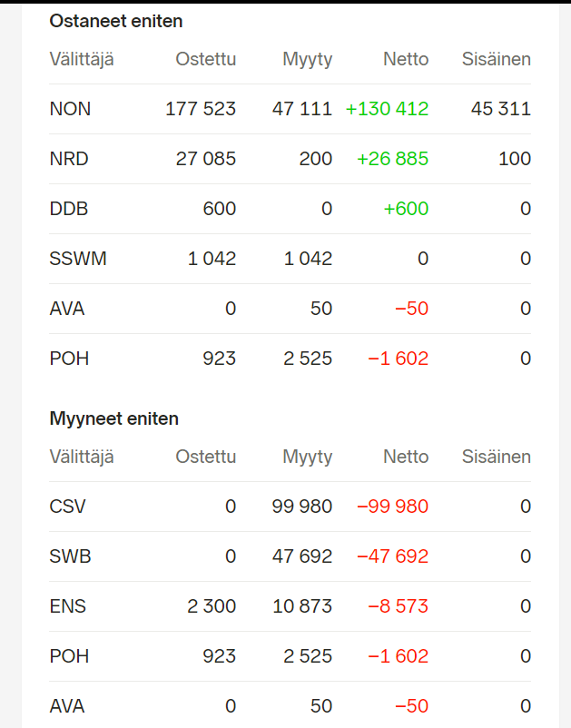Click Sisäinen header in top sellers table

click(496, 457)
